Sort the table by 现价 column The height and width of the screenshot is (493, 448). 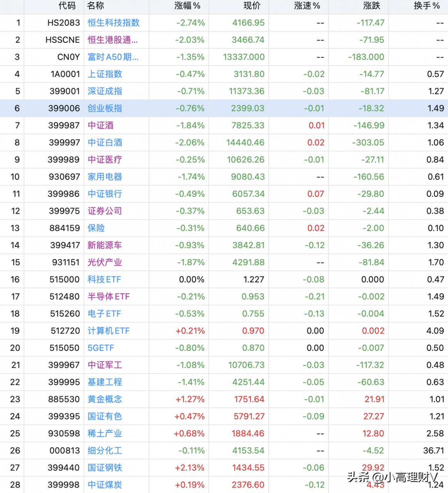(x=252, y=6)
